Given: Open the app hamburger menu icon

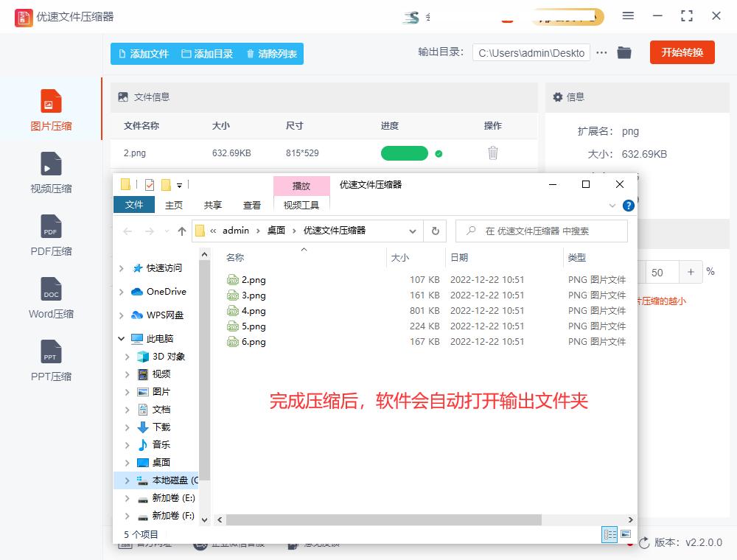Looking at the screenshot, I should [x=629, y=16].
